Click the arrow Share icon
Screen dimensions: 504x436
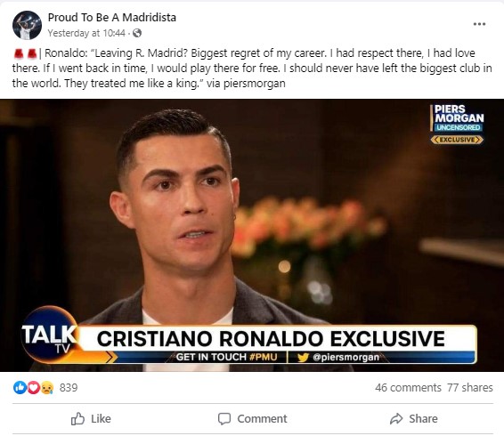pyautogui.click(x=396, y=419)
